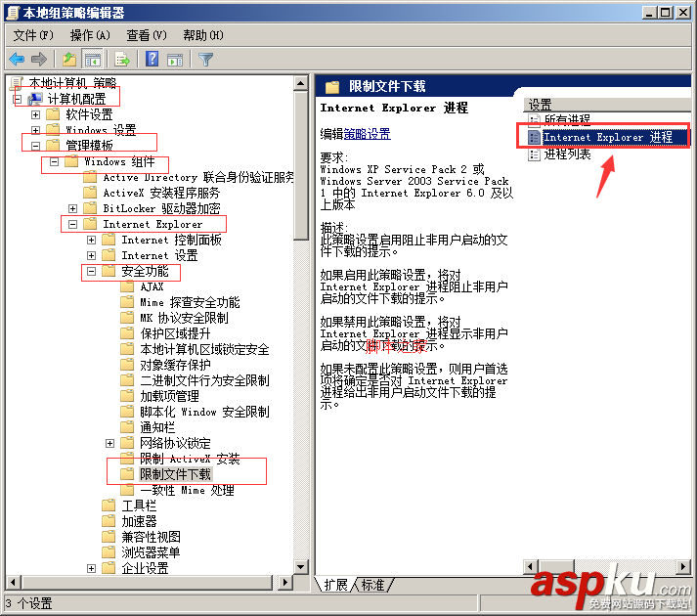The height and width of the screenshot is (616, 697).
Task: Collapse the 计算机配置 node
Action: tap(17, 99)
